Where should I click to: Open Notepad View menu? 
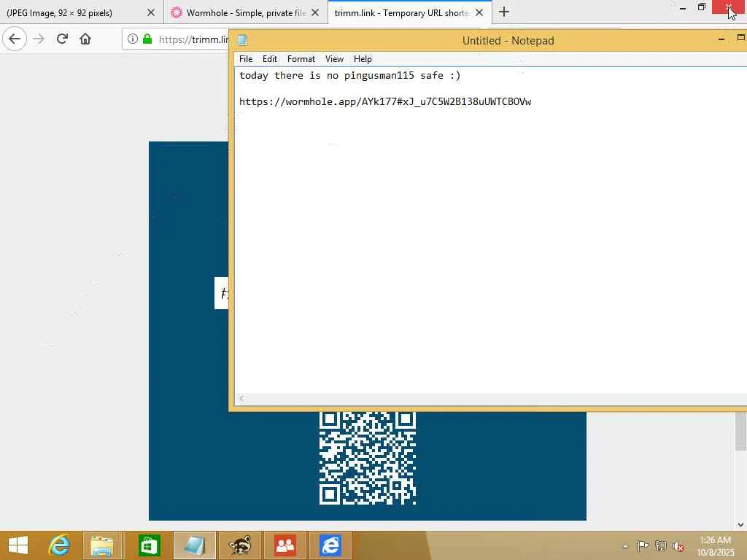pyautogui.click(x=334, y=59)
